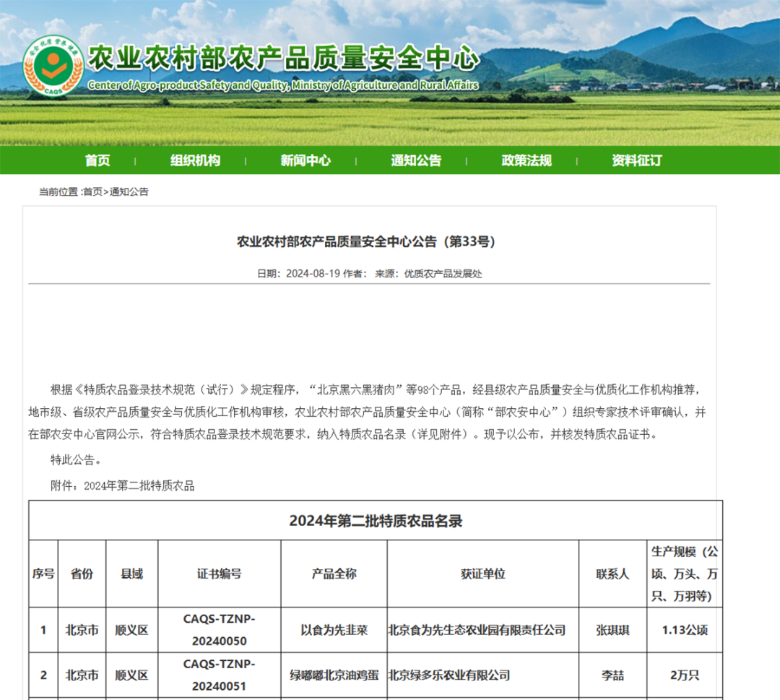The image size is (780, 700).
Task: Select certificate number CAQS-TZNP-20240050
Action: click(219, 629)
